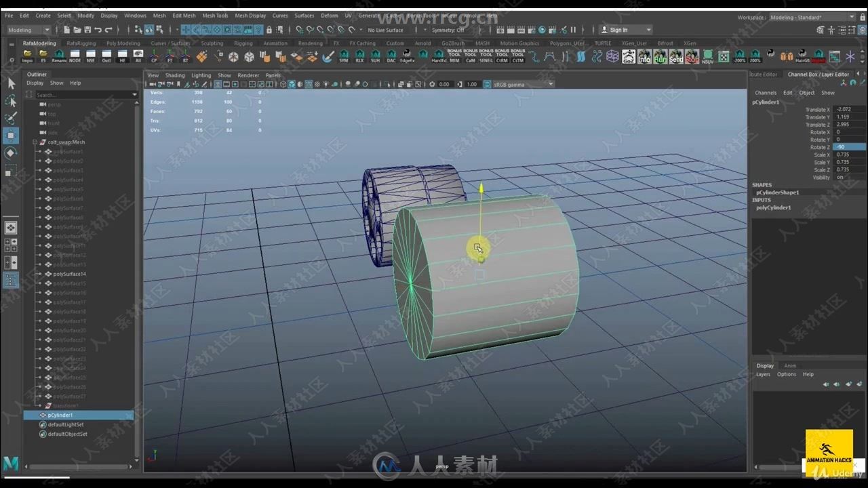The width and height of the screenshot is (868, 488).
Task: Activate the Paint selection tool
Action: tap(11, 119)
